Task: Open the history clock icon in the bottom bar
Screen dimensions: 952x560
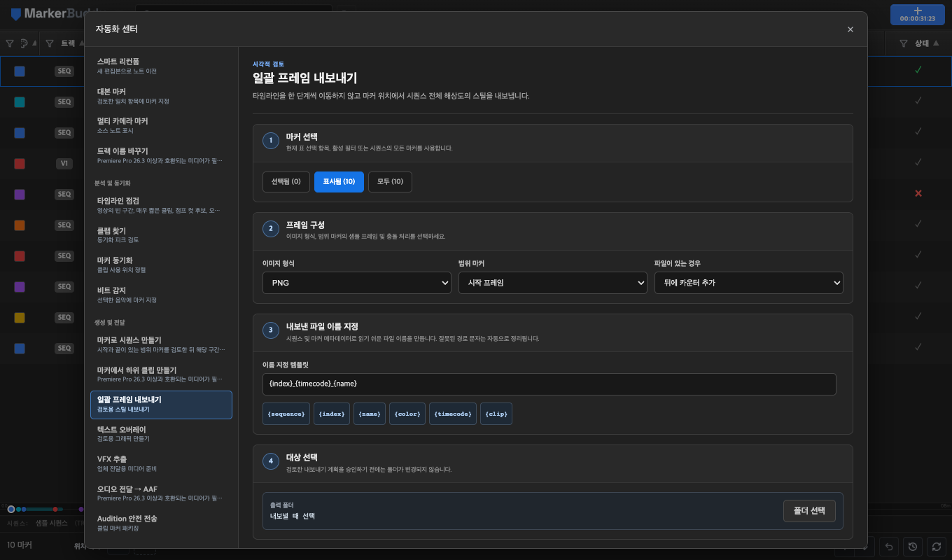Action: tap(912, 546)
